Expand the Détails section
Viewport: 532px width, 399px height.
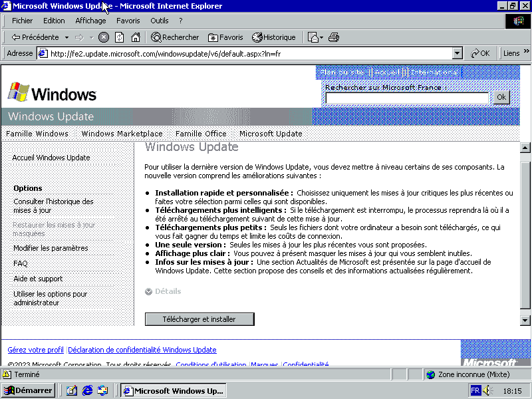[163, 291]
